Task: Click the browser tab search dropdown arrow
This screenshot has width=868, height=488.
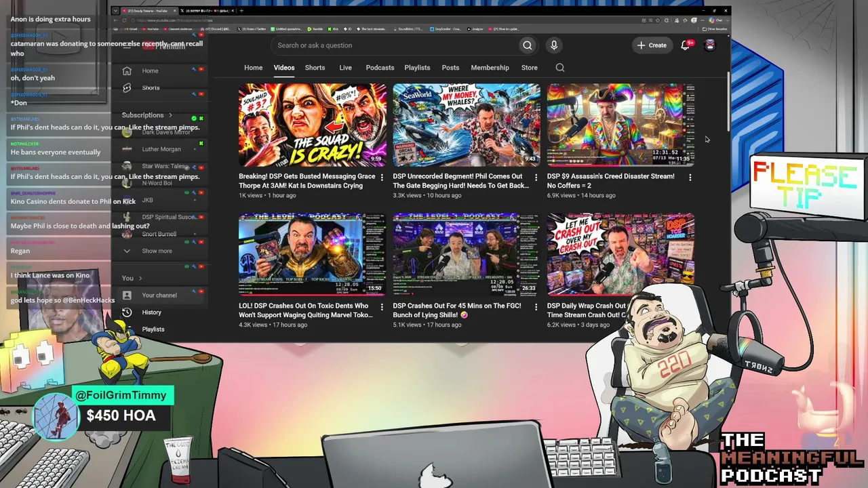Action: [115, 11]
